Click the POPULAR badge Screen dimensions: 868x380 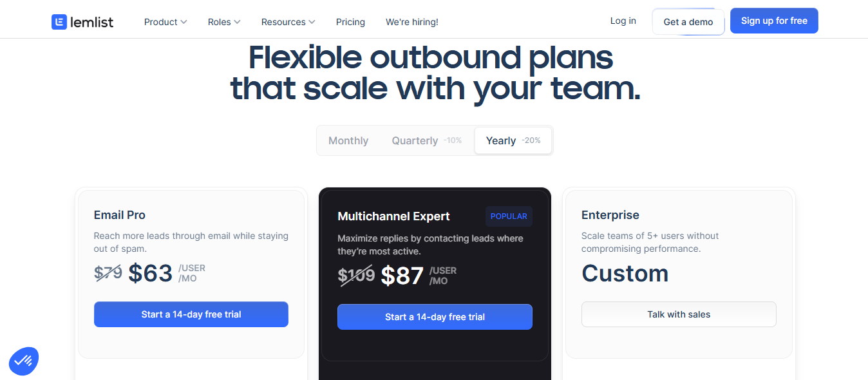click(x=509, y=216)
